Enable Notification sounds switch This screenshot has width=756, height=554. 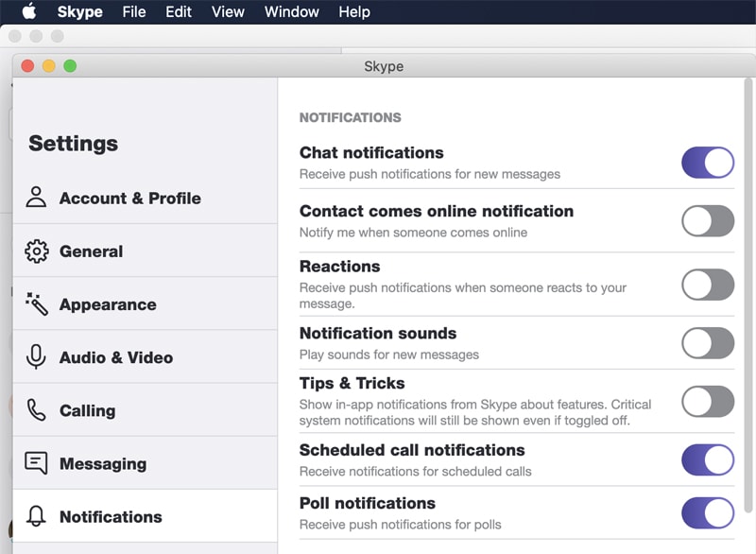click(x=708, y=343)
